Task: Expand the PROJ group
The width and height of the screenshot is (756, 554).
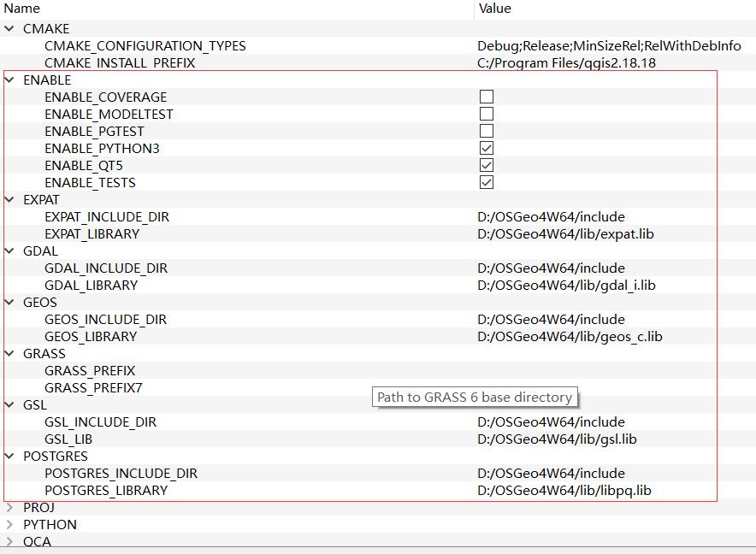Action: (x=9, y=507)
